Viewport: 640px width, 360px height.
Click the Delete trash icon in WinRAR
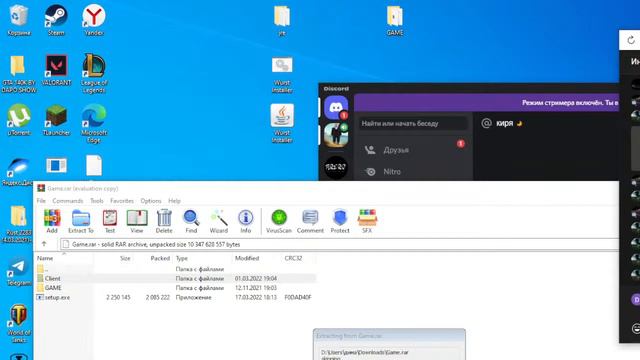(x=164, y=221)
